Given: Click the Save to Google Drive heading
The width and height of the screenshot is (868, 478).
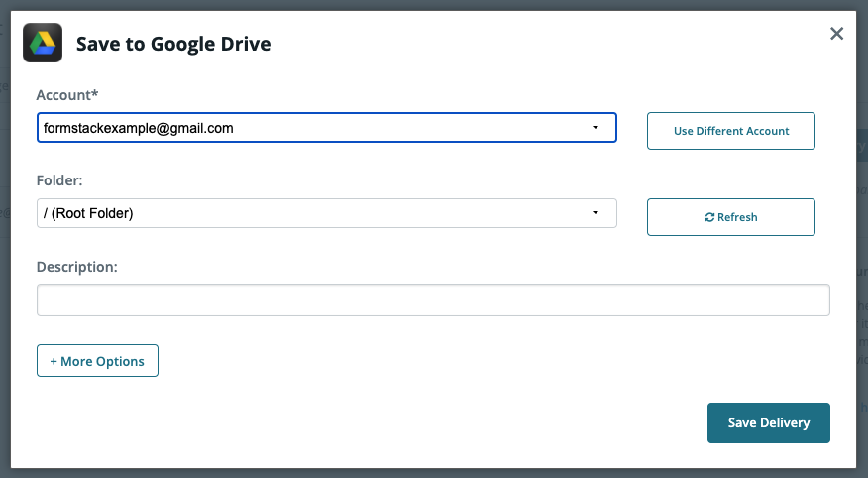Looking at the screenshot, I should [x=173, y=44].
